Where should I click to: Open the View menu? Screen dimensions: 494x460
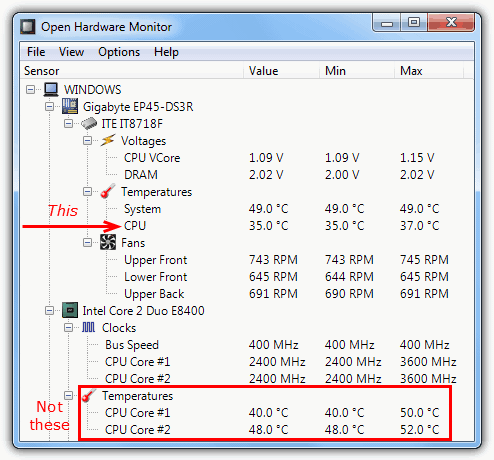click(71, 52)
